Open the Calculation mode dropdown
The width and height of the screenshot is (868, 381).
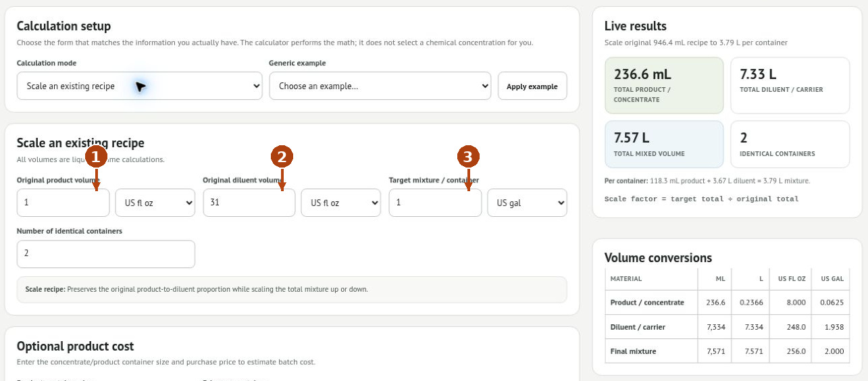140,86
